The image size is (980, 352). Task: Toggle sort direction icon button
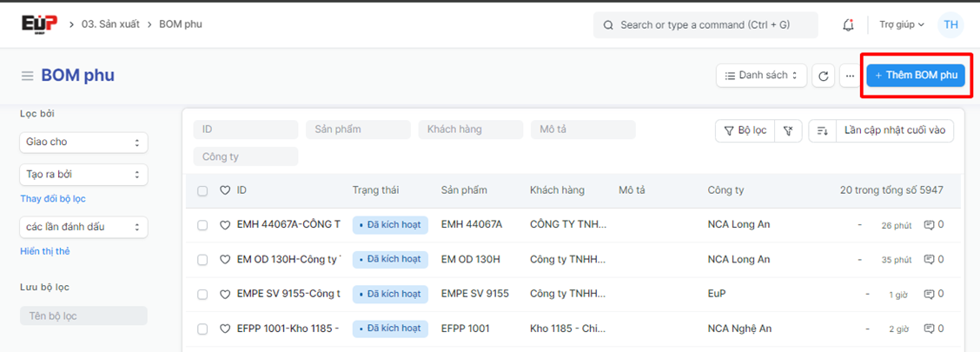[x=822, y=130]
